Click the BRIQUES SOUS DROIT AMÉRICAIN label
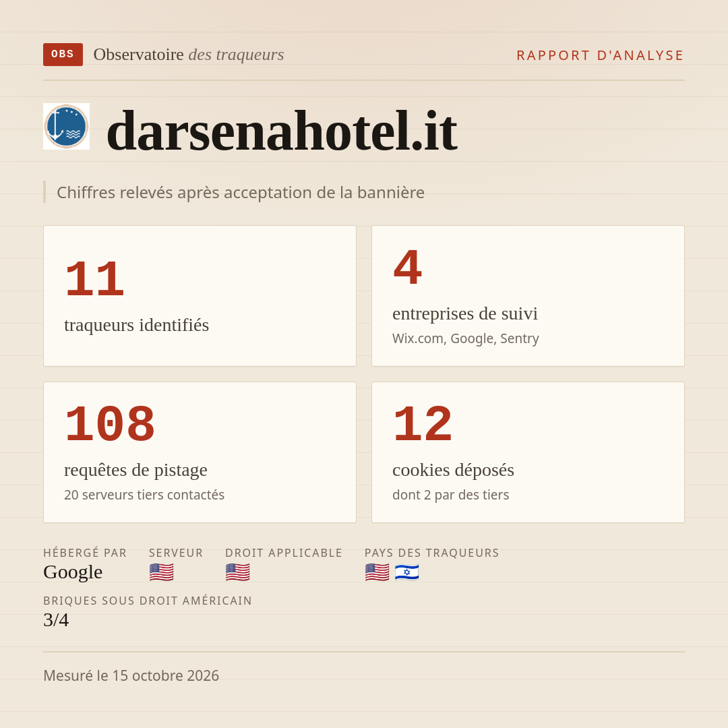 point(148,601)
